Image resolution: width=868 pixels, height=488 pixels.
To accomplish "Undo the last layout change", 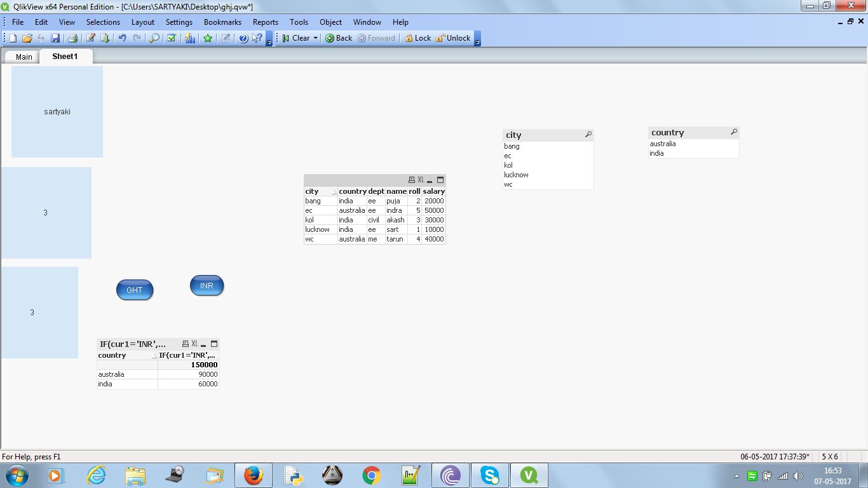I will point(122,38).
